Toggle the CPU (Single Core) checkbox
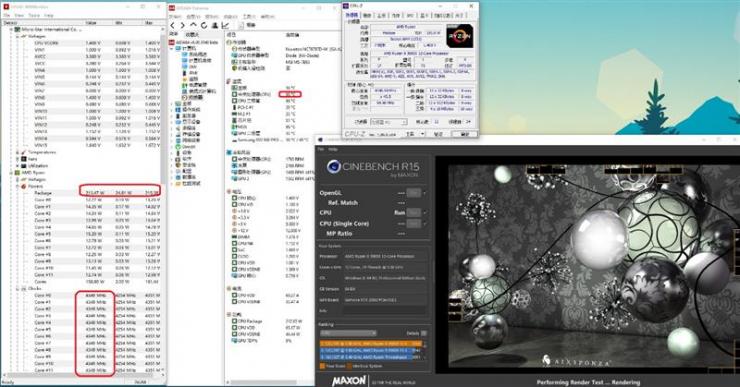The width and height of the screenshot is (740, 387). coord(424,223)
